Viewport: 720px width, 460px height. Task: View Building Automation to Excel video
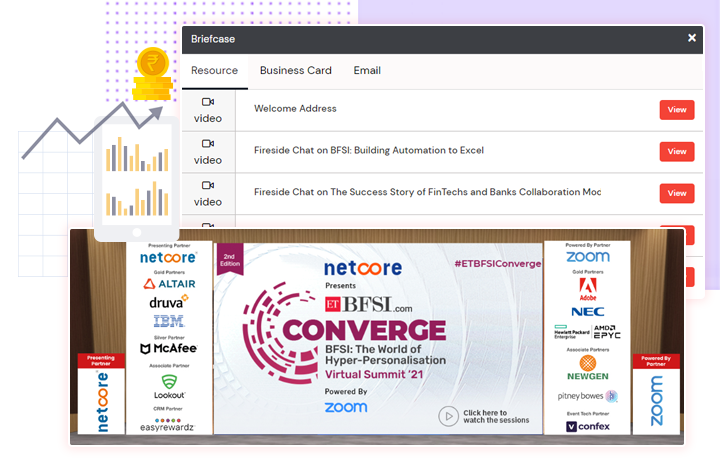point(677,152)
